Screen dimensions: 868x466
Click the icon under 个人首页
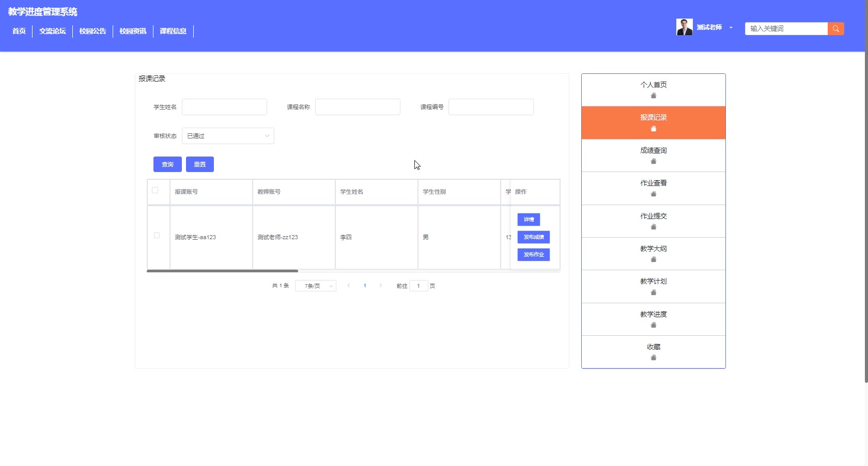(654, 96)
